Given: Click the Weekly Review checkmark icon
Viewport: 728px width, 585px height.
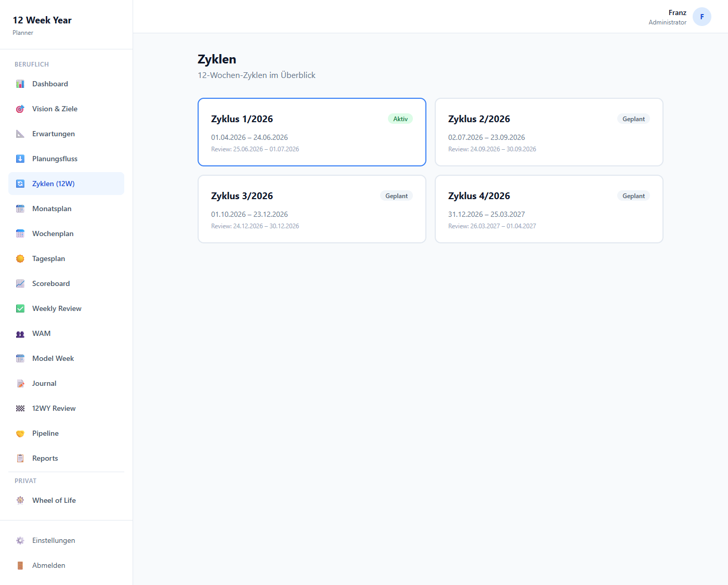Looking at the screenshot, I should click(x=20, y=309).
